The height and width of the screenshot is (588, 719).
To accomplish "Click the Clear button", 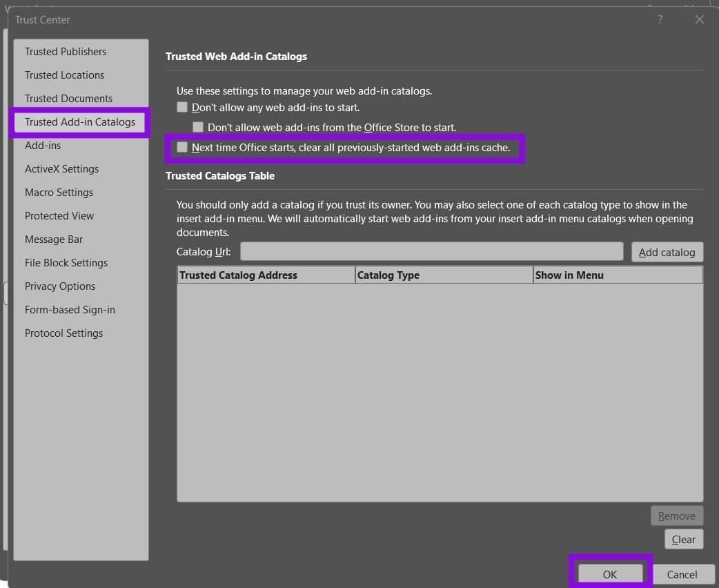I will (x=683, y=540).
